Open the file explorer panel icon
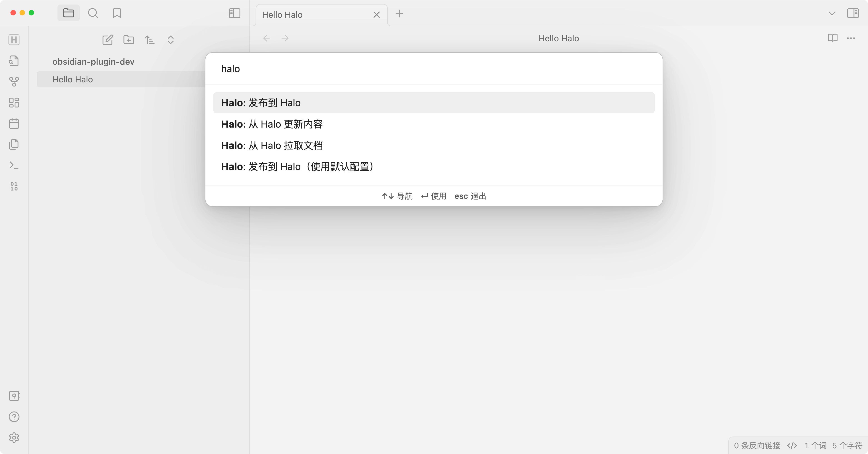Screen dimensions: 868x454 (x=68, y=13)
